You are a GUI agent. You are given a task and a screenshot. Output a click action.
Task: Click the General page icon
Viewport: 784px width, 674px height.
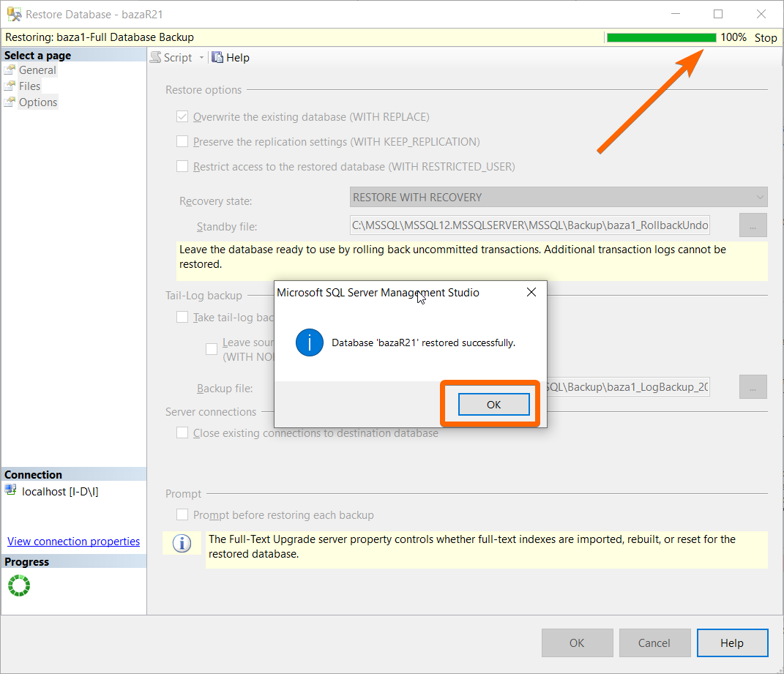coord(10,70)
